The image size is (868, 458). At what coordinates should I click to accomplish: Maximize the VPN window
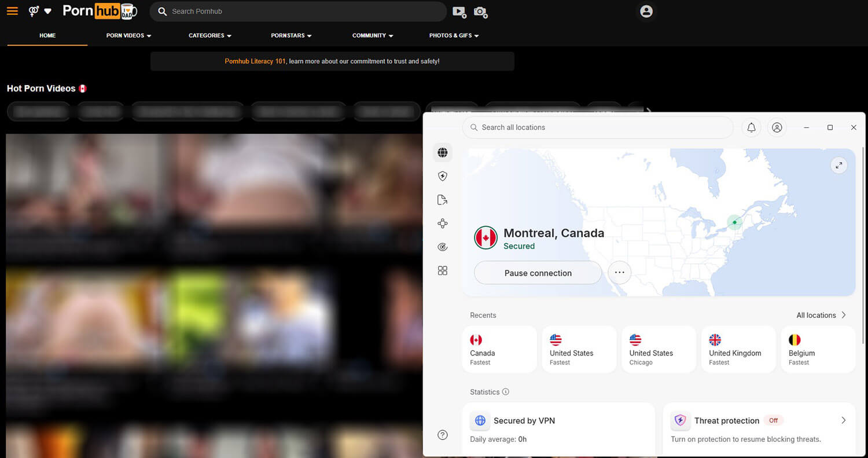pos(830,127)
